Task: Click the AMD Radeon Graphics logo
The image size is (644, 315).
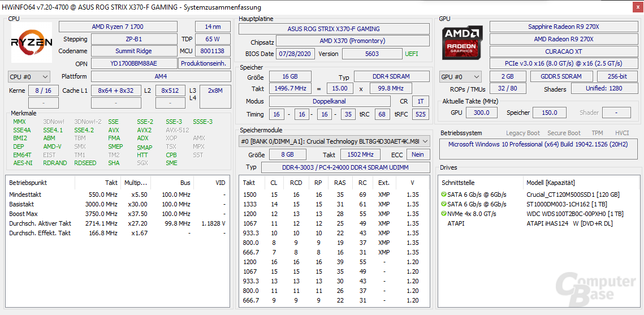Action: (462, 43)
